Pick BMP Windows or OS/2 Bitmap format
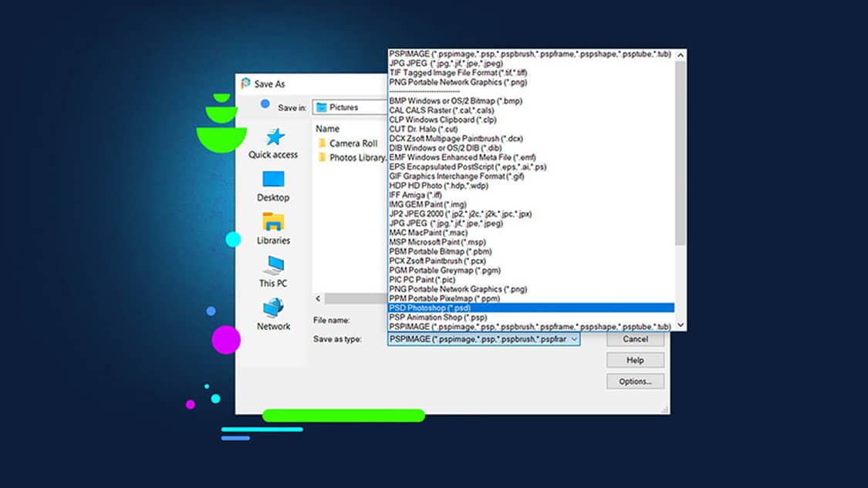 (x=531, y=101)
